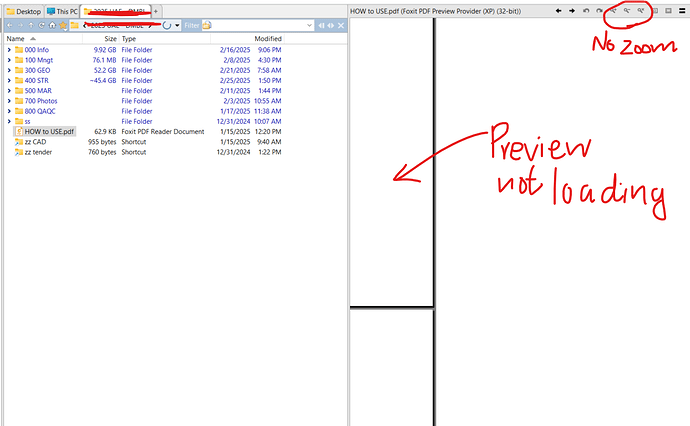Sort file list by Modified column
The width and height of the screenshot is (690, 426).
click(247, 39)
